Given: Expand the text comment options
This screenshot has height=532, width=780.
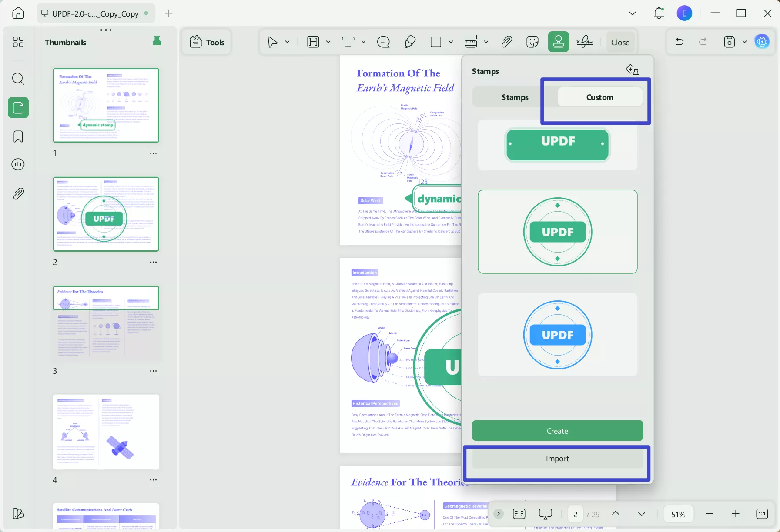Looking at the screenshot, I should point(363,42).
